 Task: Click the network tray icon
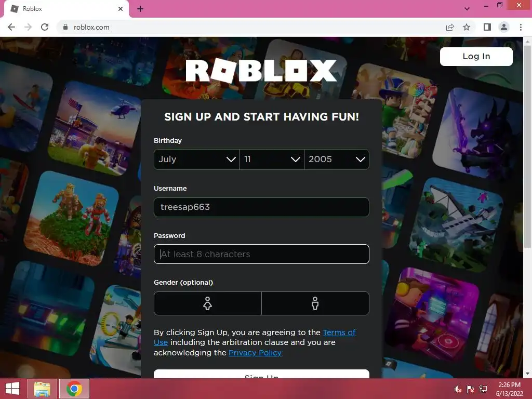(x=483, y=389)
